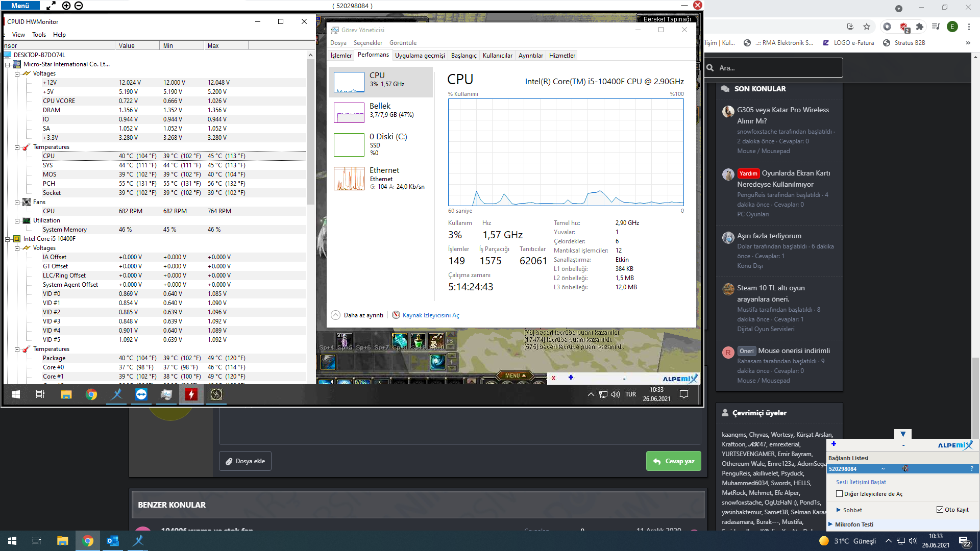The height and width of the screenshot is (551, 980).
Task: Select the CPU VCORE voltage row
Action: pos(174,101)
